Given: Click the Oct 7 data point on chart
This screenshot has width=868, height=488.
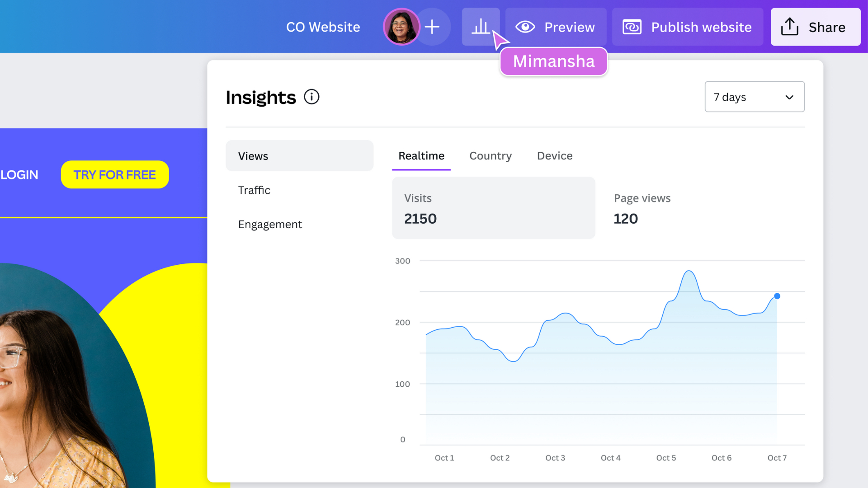Looking at the screenshot, I should [x=777, y=296].
